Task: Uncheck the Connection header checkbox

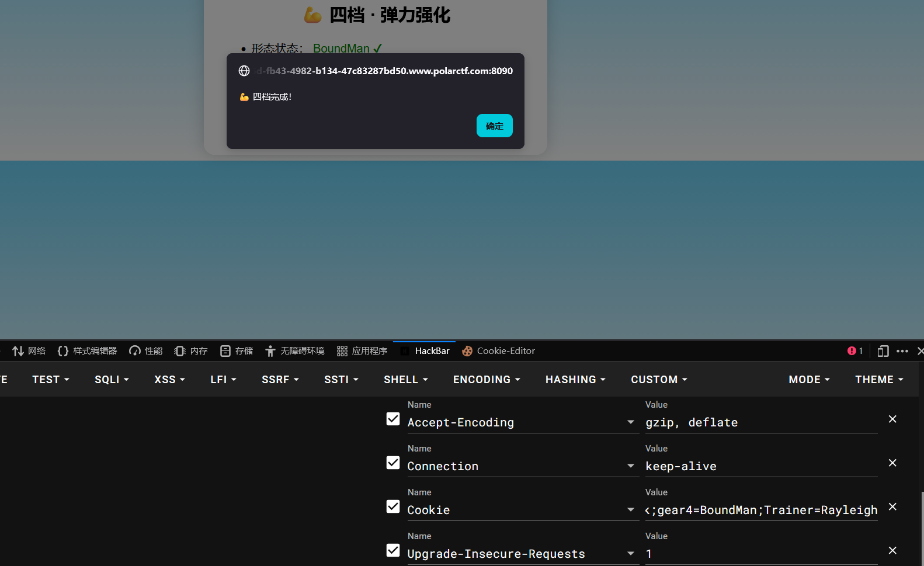Action: point(393,463)
